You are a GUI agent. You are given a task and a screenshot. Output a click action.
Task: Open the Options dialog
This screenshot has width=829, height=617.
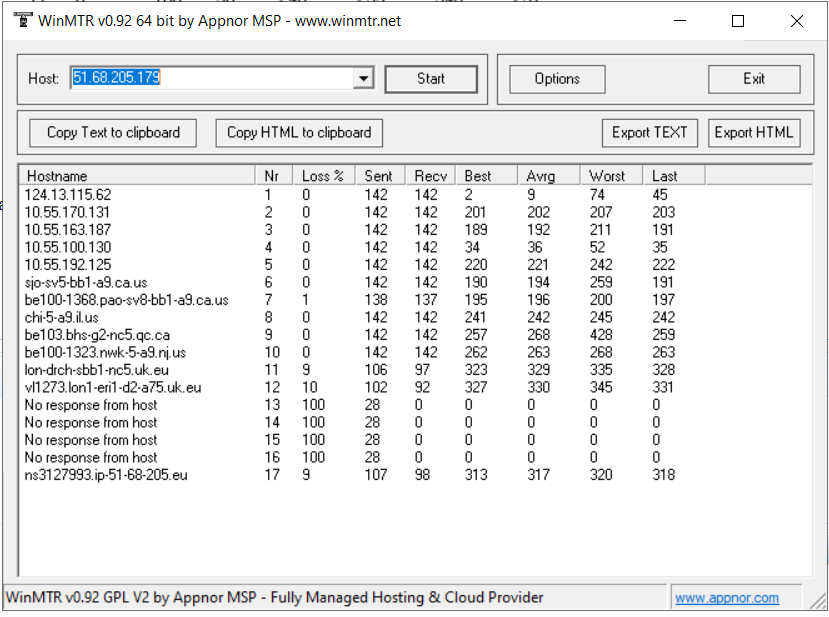[x=557, y=79]
